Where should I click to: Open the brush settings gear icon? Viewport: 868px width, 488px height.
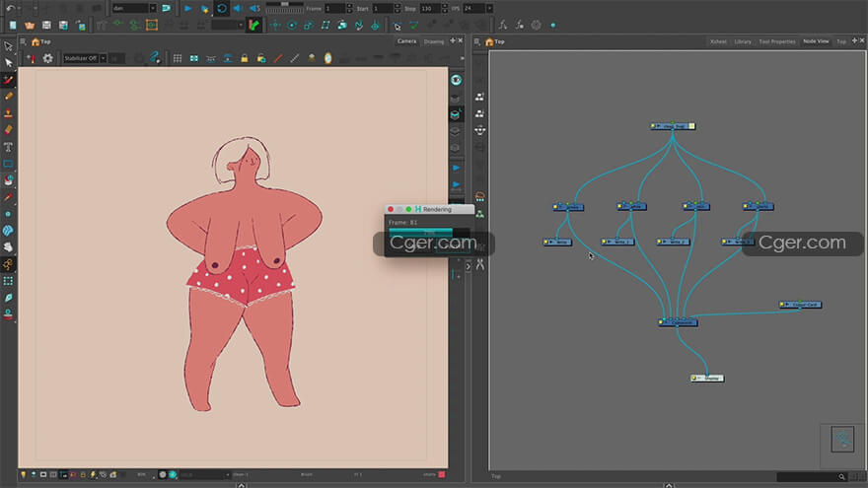[x=47, y=58]
